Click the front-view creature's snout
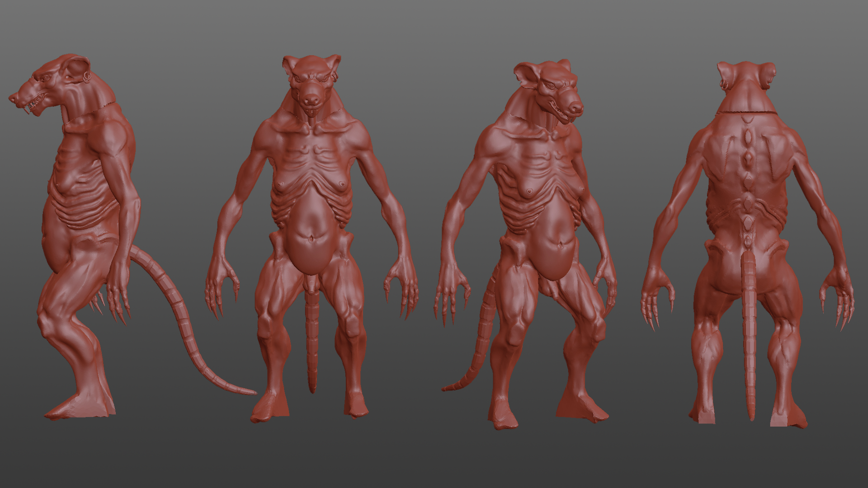 click(x=311, y=99)
